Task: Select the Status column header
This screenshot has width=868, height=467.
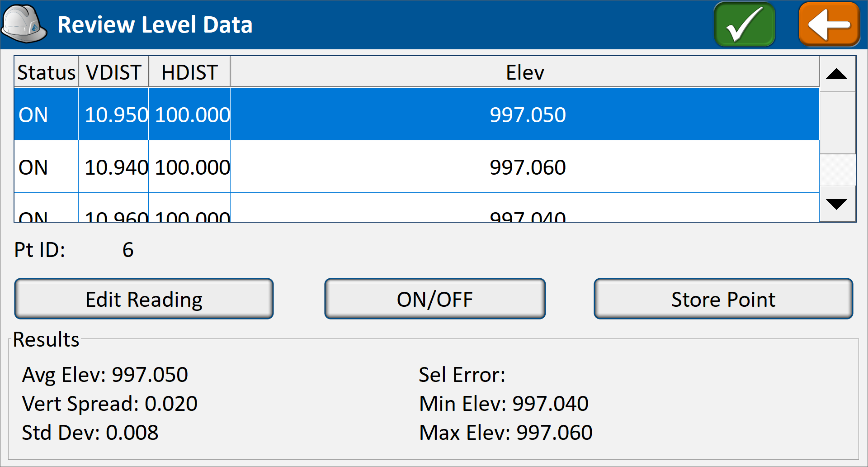Action: [x=46, y=72]
